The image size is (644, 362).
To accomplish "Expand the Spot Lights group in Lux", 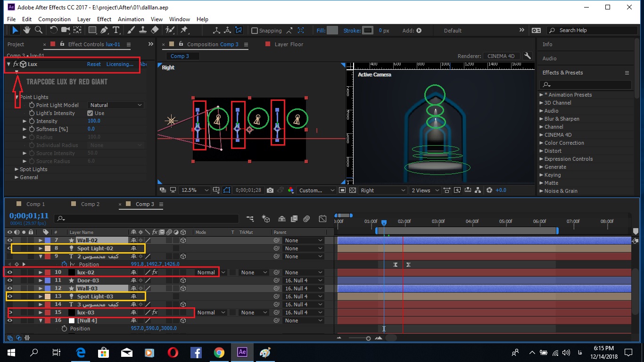I will (16, 169).
